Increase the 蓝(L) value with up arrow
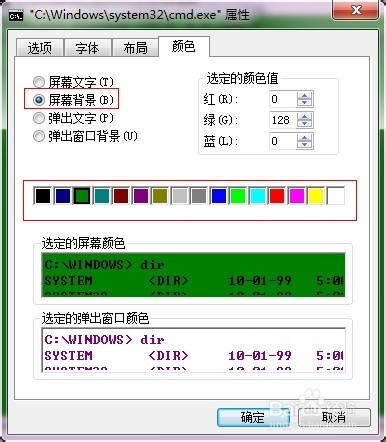Image resolution: width=386 pixels, height=442 pixels. pyautogui.click(x=304, y=137)
